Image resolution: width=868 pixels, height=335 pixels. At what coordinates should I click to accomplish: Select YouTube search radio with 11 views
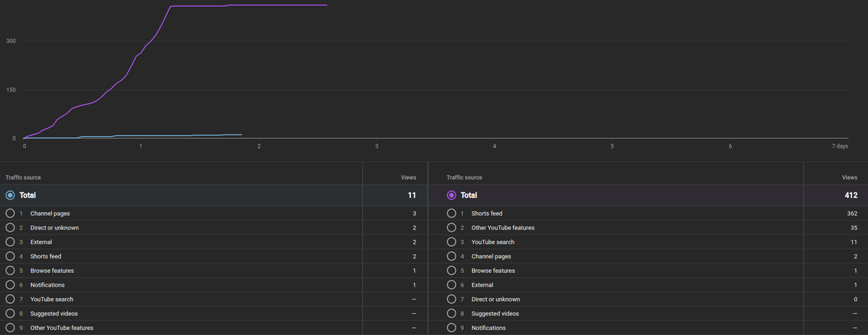coord(451,242)
